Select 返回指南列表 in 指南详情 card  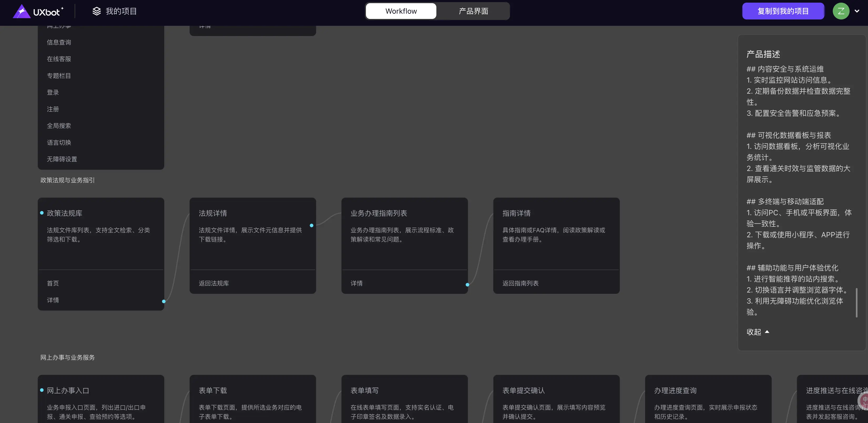[x=520, y=283]
